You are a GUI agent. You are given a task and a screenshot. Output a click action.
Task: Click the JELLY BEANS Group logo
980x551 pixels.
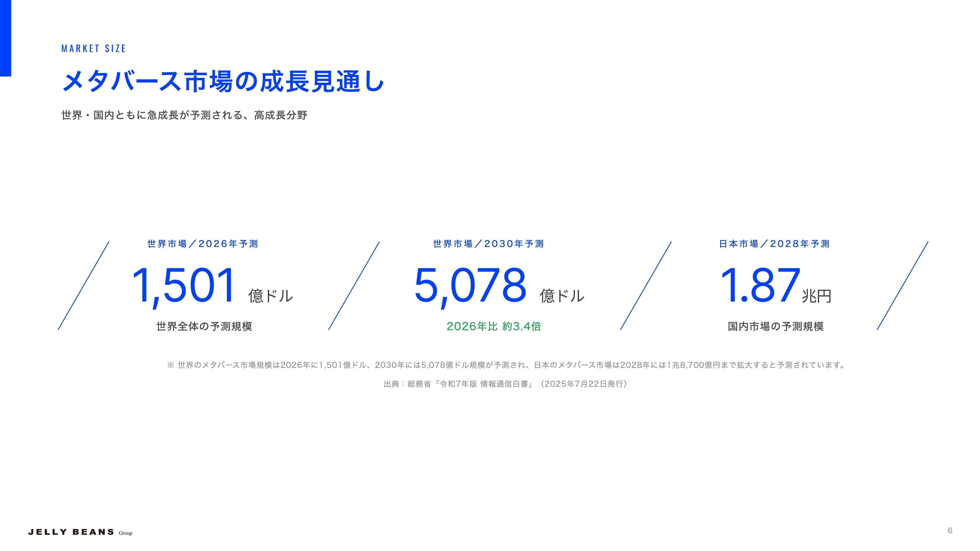(80, 532)
